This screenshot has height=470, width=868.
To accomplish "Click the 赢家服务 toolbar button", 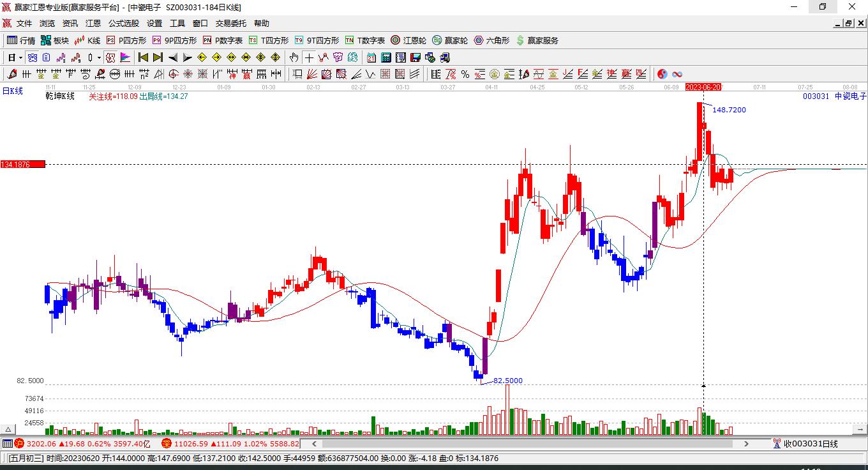I will [542, 40].
